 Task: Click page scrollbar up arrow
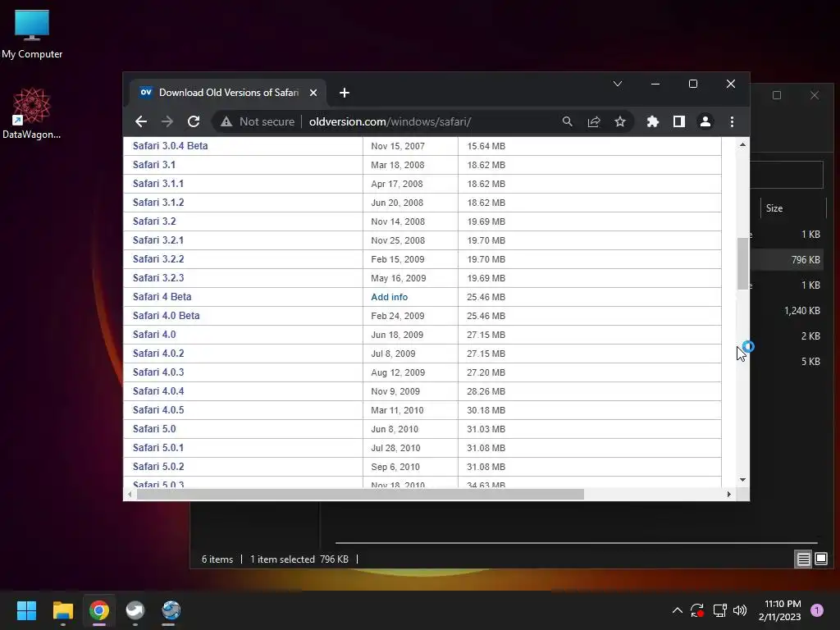(742, 144)
